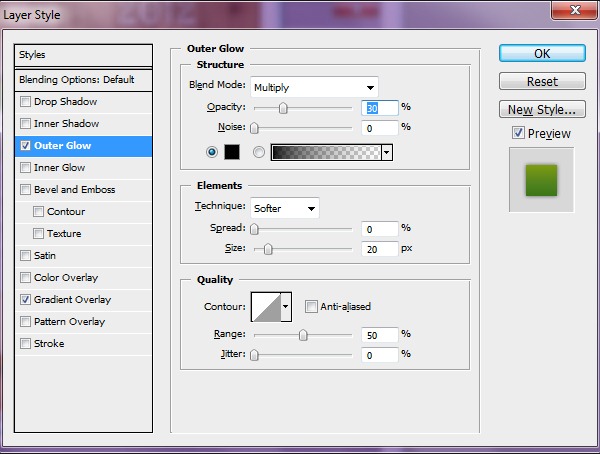Click the OK button
600x454 pixels.
coord(542,54)
